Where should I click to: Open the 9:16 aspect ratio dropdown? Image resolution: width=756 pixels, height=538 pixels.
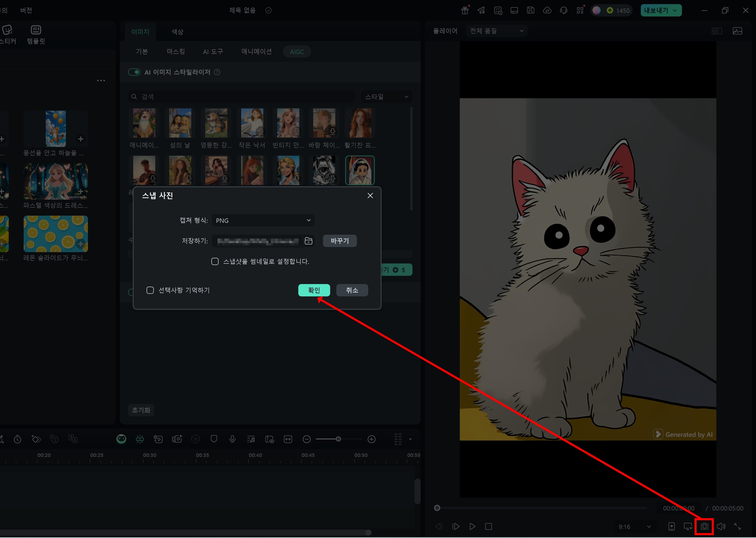(634, 527)
